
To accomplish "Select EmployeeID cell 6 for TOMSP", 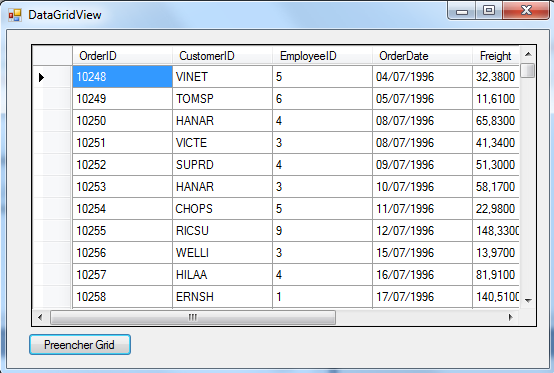I will click(x=322, y=99).
